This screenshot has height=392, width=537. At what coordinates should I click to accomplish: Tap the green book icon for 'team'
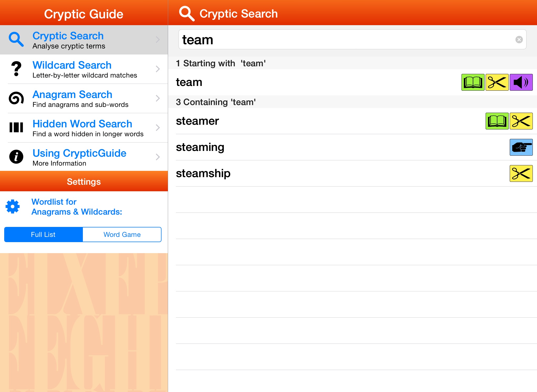pyautogui.click(x=473, y=82)
